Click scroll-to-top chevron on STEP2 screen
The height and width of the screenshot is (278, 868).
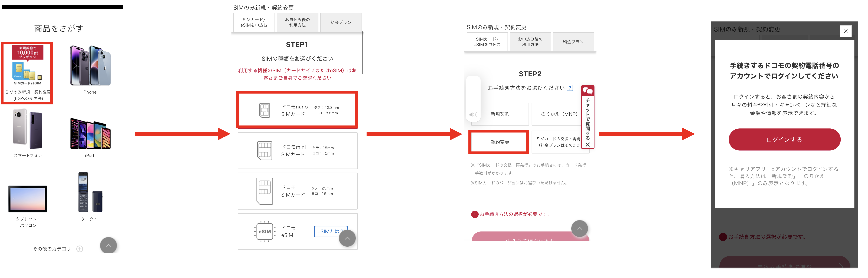579,229
